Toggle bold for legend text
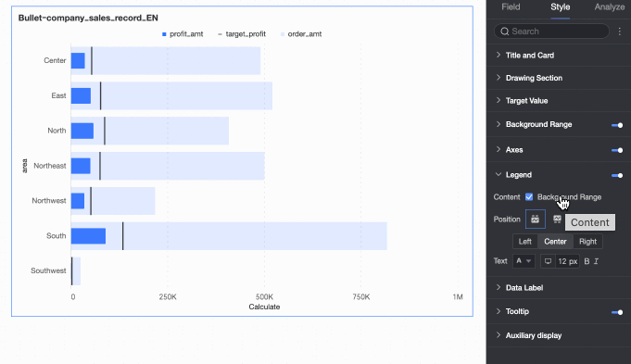Viewport: 631px width, 364px height. point(587,261)
